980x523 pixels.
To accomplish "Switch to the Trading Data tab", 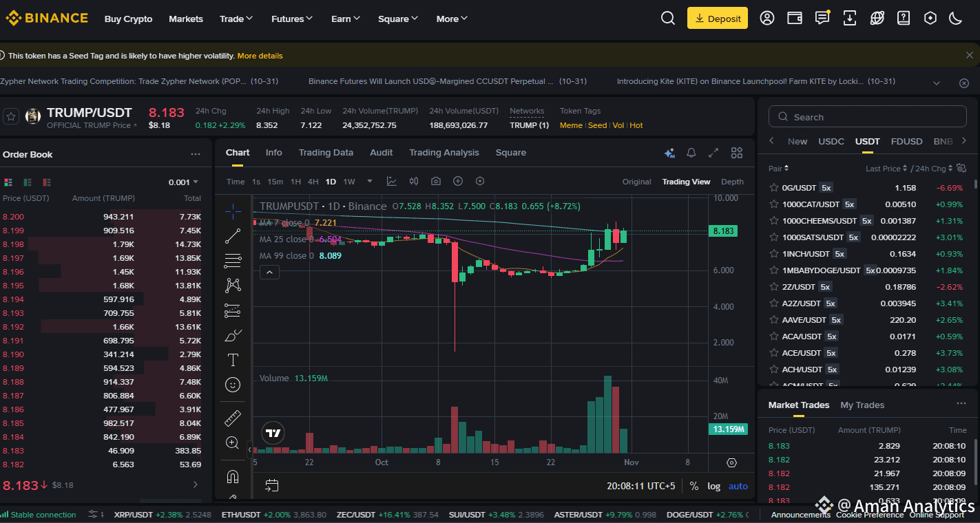I will (x=326, y=153).
